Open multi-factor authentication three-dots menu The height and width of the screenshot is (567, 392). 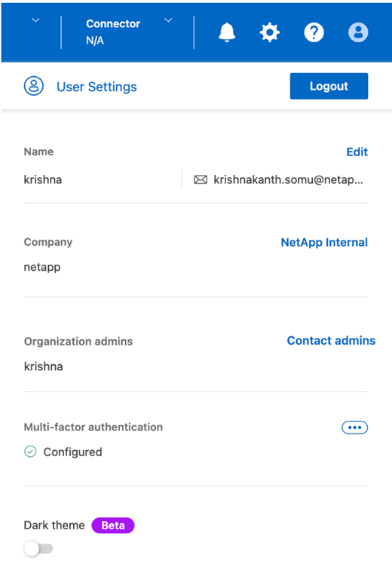coord(355,428)
